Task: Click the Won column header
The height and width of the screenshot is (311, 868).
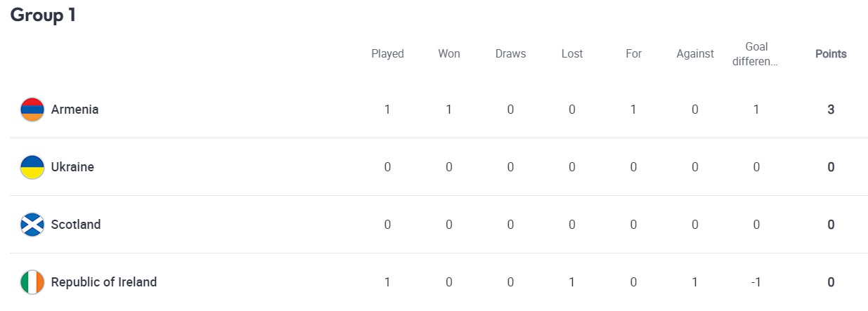Action: tap(449, 54)
